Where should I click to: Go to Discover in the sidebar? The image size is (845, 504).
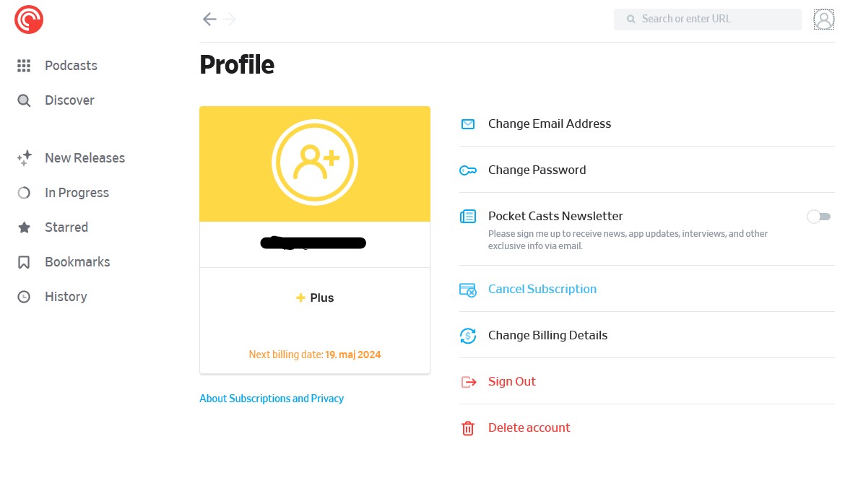tap(69, 100)
